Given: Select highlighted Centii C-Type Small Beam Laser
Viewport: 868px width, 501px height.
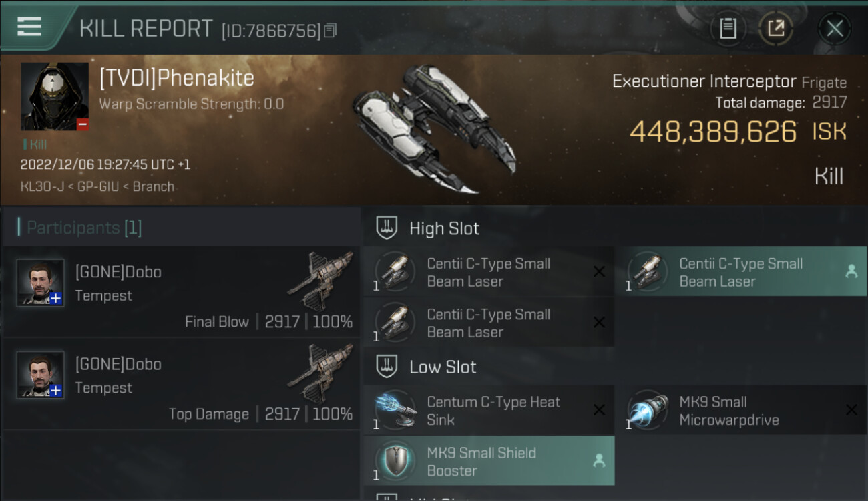Looking at the screenshot, I should (740, 272).
